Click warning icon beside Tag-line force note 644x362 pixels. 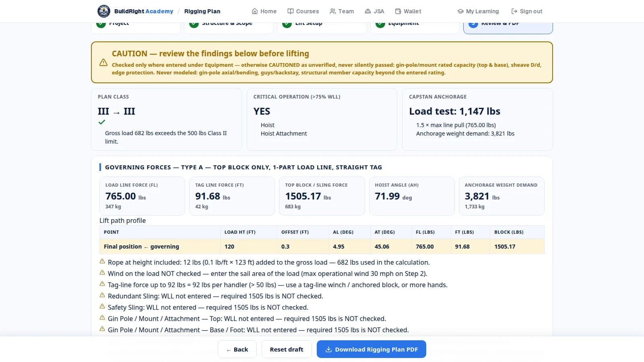click(x=102, y=284)
